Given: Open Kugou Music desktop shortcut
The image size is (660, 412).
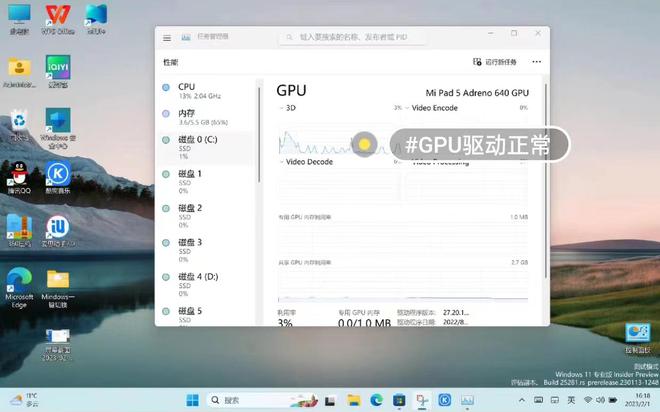Looking at the screenshot, I should coord(58,178).
